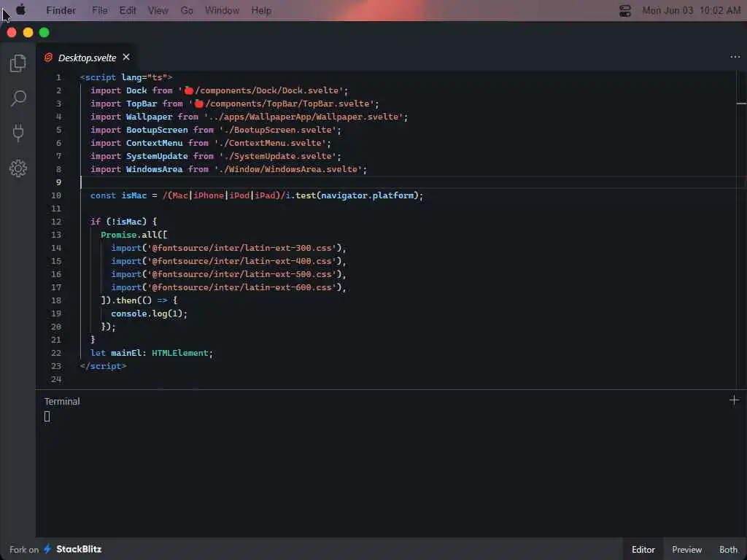Click 'BootupScreen' on line 5
747x560 pixels.
[x=157, y=130]
